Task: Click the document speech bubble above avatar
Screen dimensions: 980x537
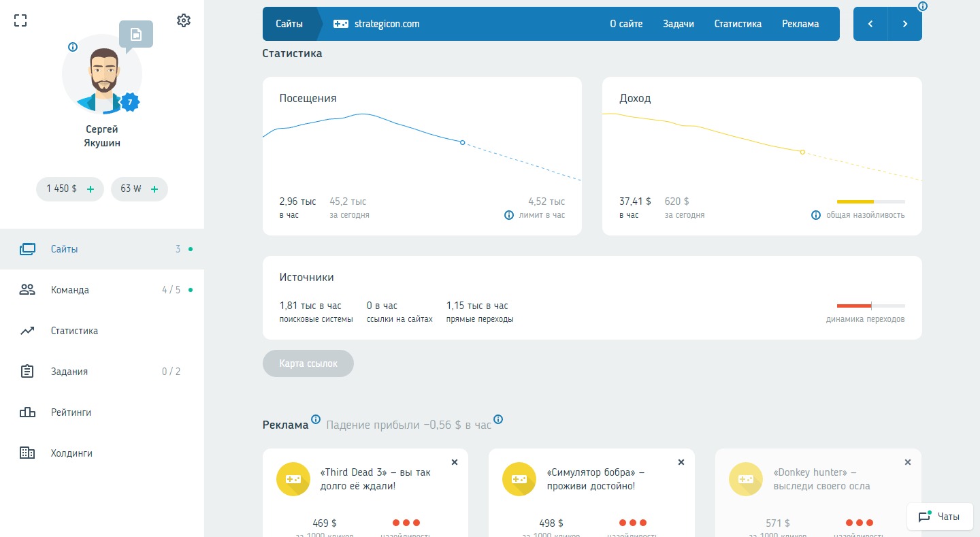Action: coord(136,35)
